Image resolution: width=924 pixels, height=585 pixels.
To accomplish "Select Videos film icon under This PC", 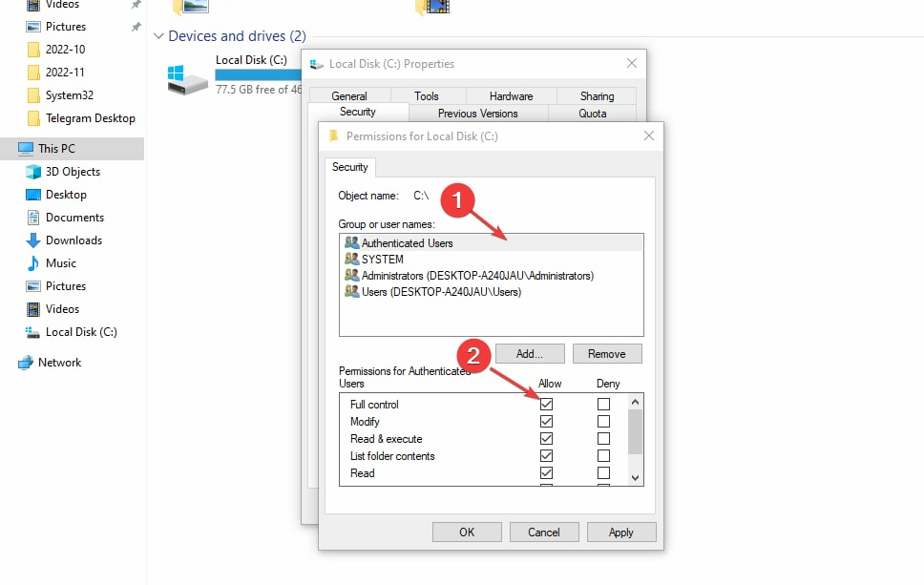I will click(x=33, y=309).
